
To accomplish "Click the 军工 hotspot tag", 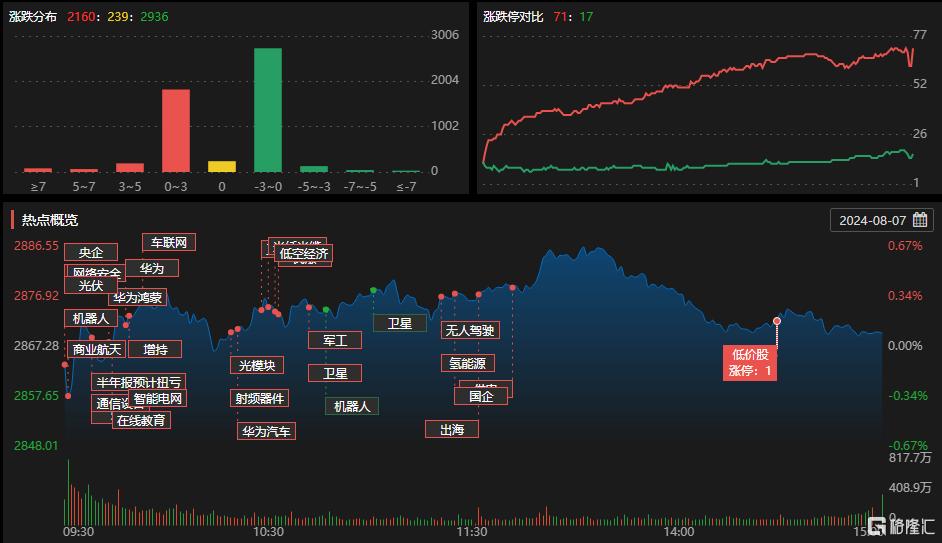I will (x=335, y=341).
